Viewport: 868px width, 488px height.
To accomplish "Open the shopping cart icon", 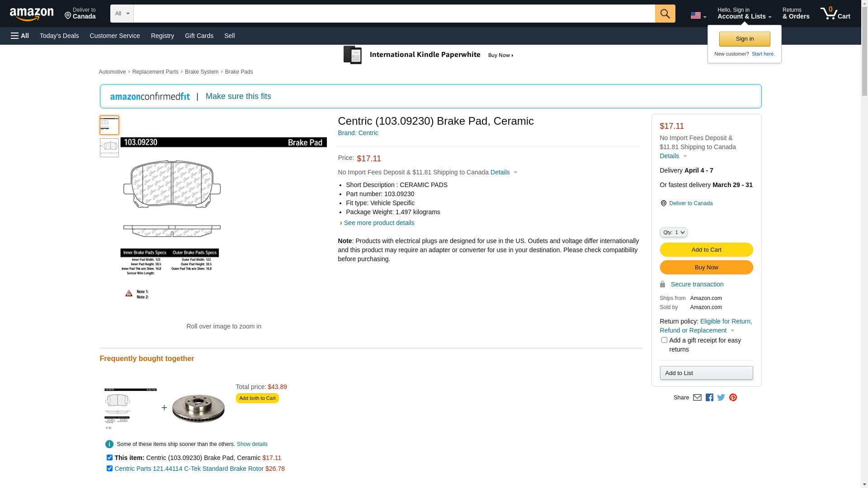I will coord(835,14).
